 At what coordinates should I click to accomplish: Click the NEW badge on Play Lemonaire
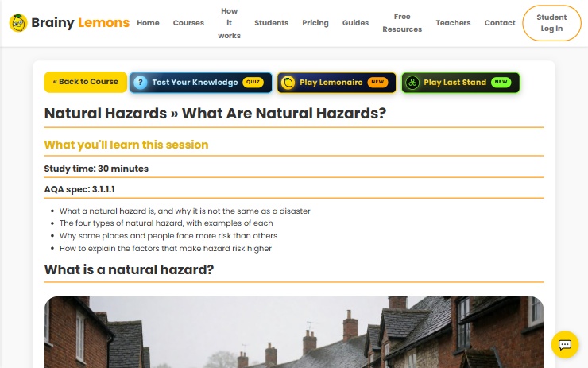click(x=377, y=82)
